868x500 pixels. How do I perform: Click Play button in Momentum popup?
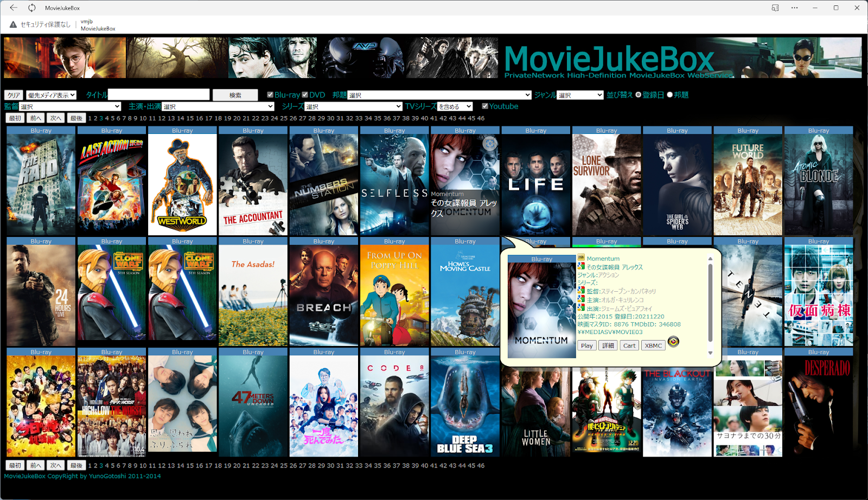587,345
